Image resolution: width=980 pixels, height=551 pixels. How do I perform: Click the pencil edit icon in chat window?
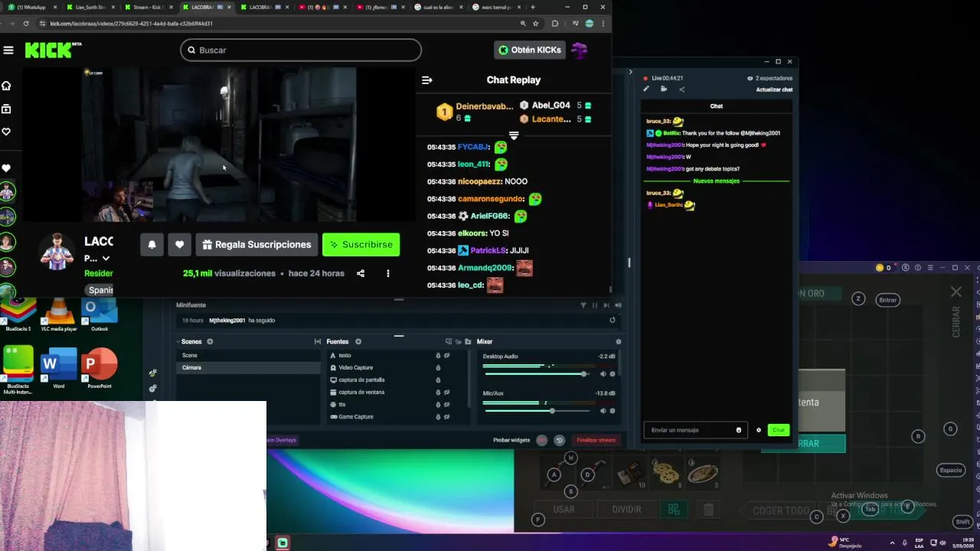point(646,89)
